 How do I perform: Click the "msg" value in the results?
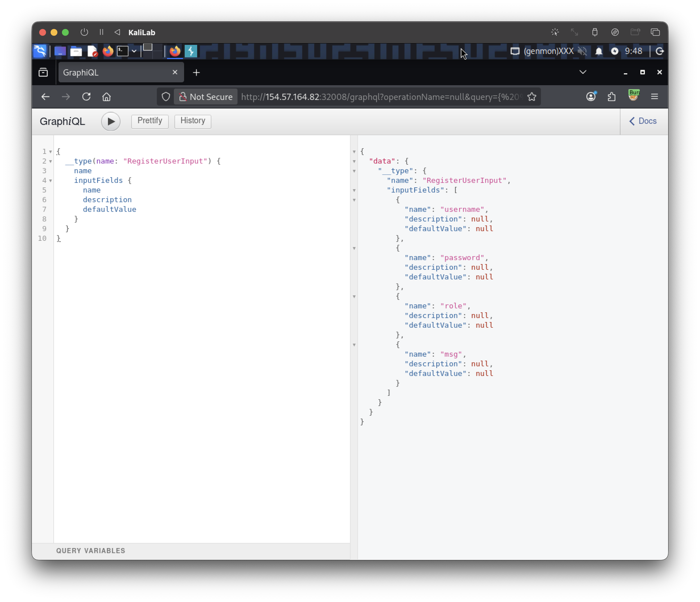[451, 354]
